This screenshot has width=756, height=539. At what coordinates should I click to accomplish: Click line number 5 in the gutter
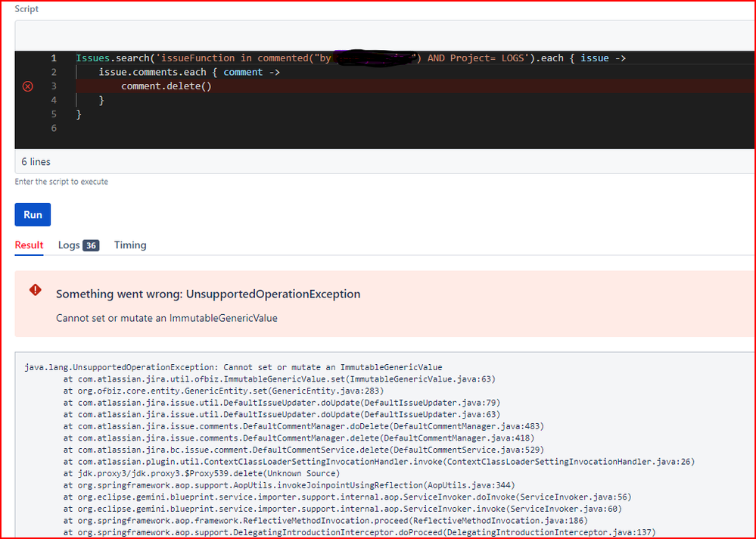coord(54,114)
